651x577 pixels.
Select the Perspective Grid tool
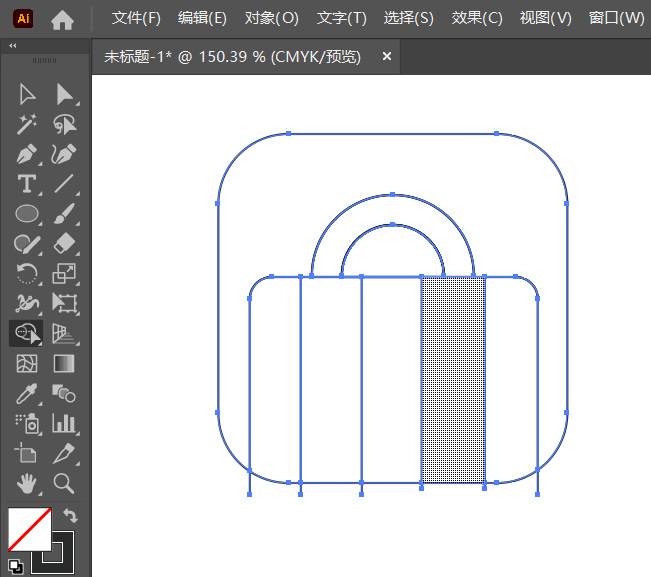(64, 334)
